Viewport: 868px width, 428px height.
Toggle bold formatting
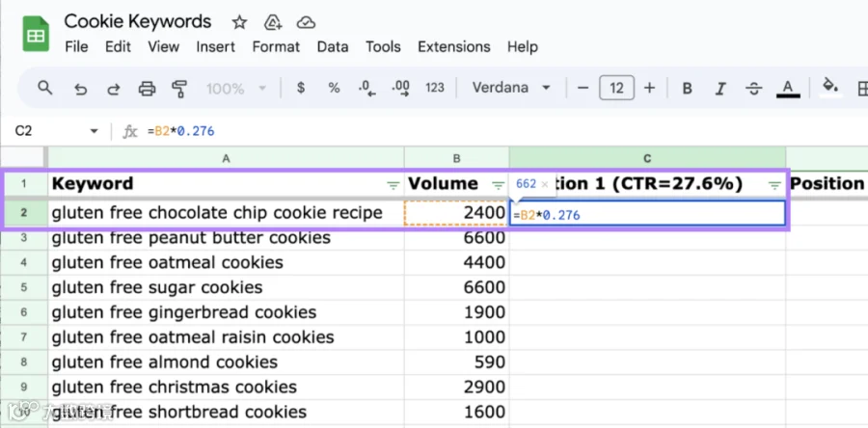pos(687,89)
